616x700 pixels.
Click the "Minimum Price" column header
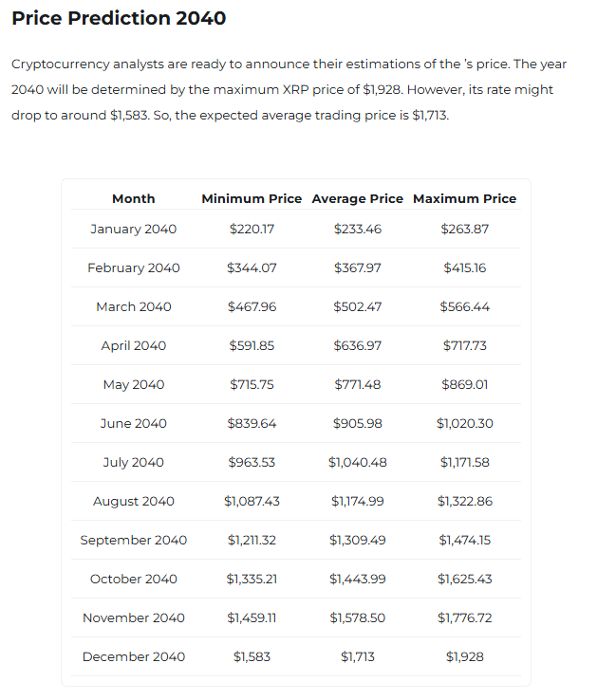pyautogui.click(x=252, y=198)
